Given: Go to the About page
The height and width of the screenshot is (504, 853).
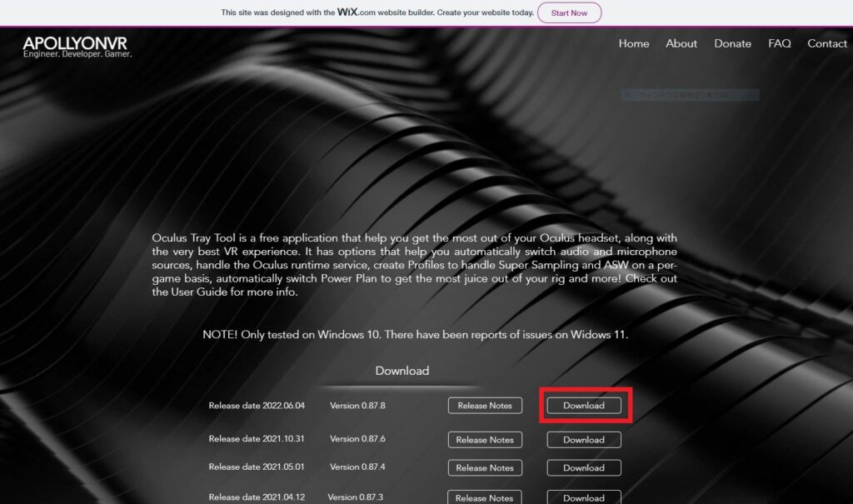Looking at the screenshot, I should [x=681, y=43].
